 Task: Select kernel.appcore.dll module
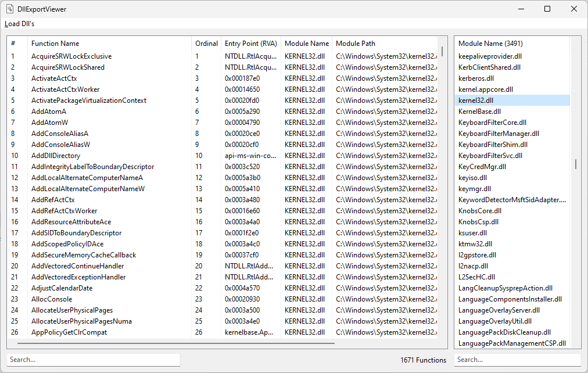point(512,89)
